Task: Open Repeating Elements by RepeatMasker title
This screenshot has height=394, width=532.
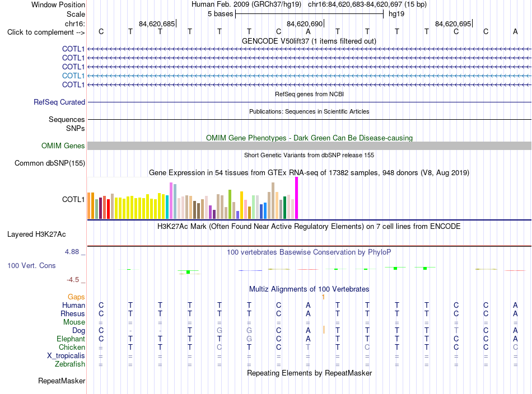Action: (x=309, y=373)
